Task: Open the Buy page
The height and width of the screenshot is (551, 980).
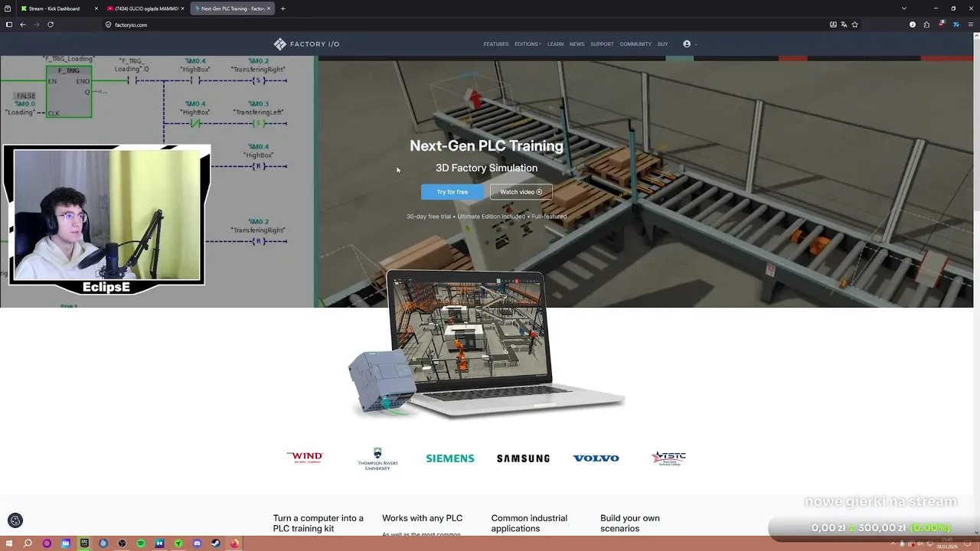Action: (x=662, y=44)
